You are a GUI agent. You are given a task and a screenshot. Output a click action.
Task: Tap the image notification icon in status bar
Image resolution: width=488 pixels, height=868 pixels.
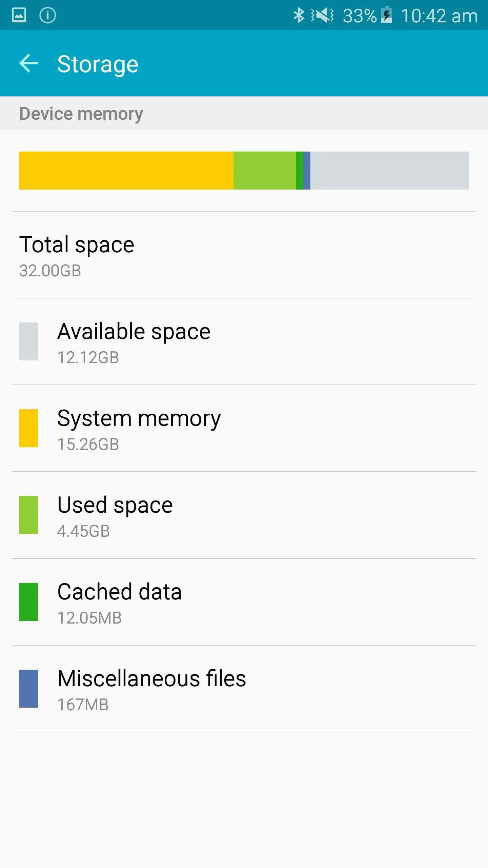(x=19, y=15)
